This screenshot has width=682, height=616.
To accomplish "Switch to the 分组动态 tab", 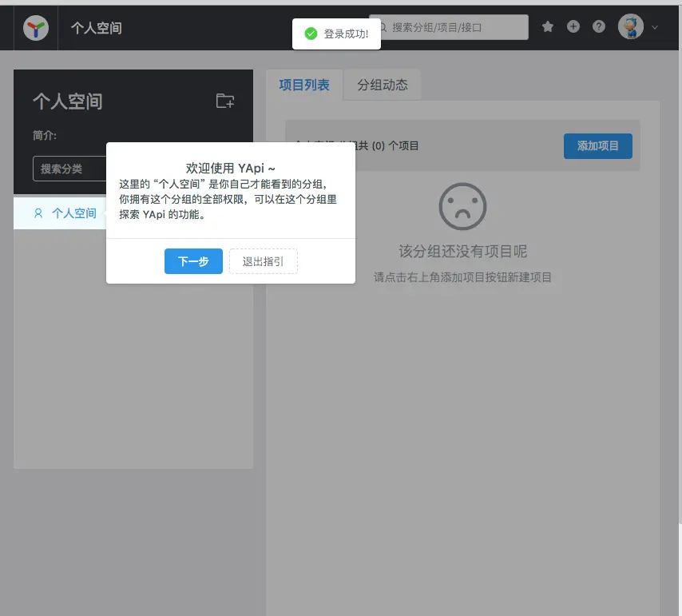I will pos(383,85).
